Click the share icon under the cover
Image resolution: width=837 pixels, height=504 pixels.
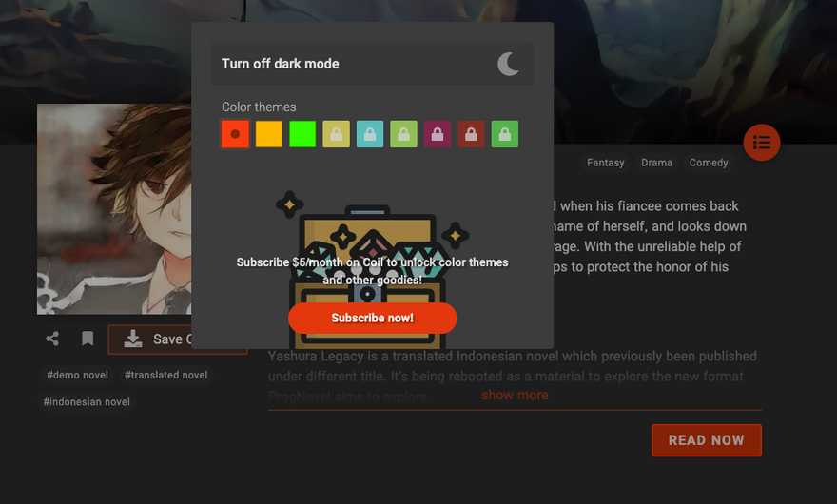[52, 339]
